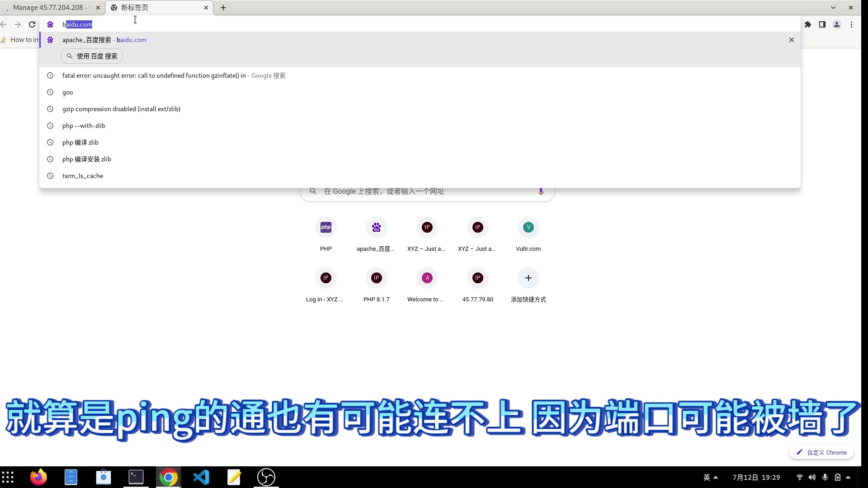Open the PHP shortcut on the new tab page
This screenshot has height=488, width=868.
pyautogui.click(x=325, y=227)
